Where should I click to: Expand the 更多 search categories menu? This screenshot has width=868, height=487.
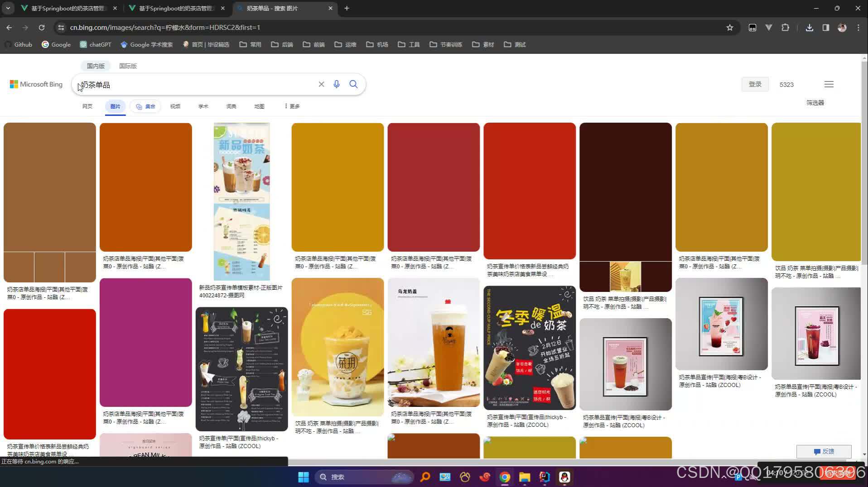click(x=292, y=106)
